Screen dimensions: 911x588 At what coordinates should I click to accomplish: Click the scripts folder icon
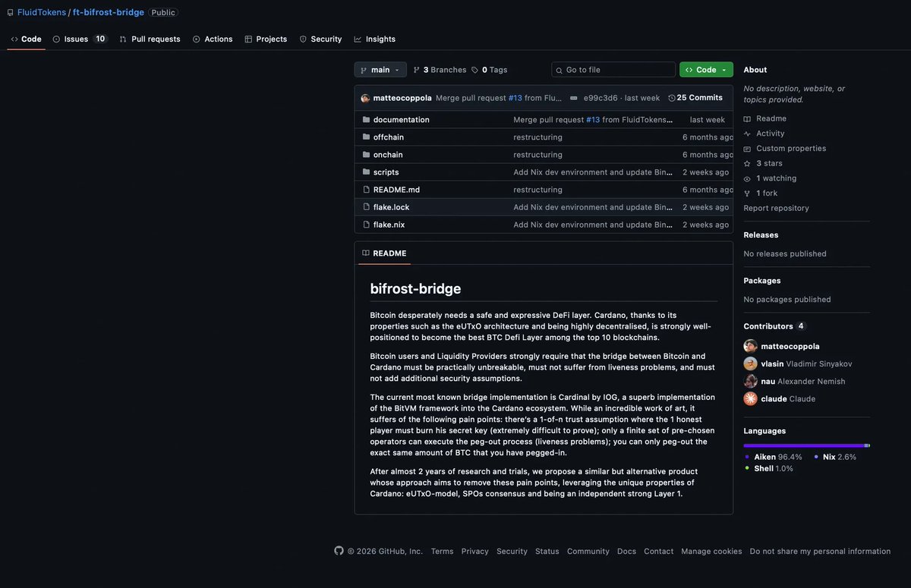click(367, 172)
